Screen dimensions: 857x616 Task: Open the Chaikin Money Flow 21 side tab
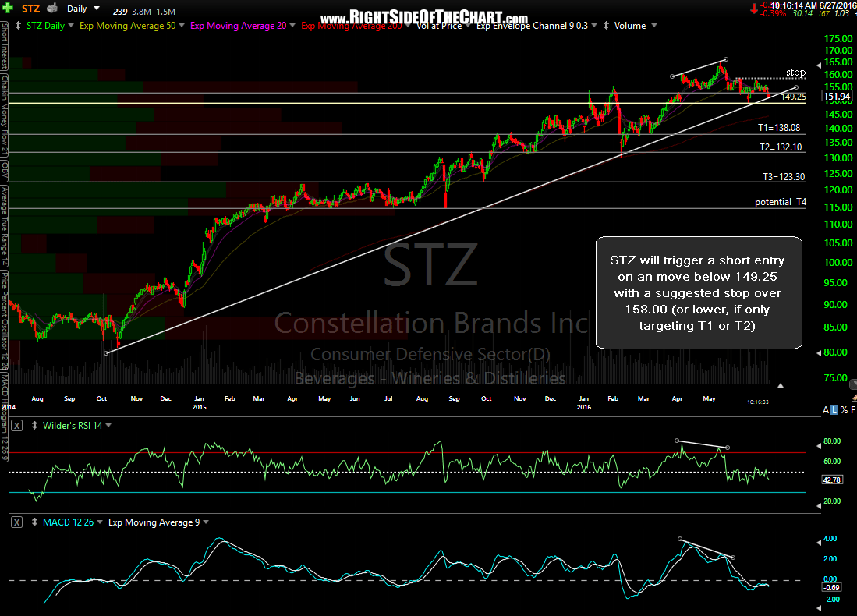pyautogui.click(x=5, y=115)
